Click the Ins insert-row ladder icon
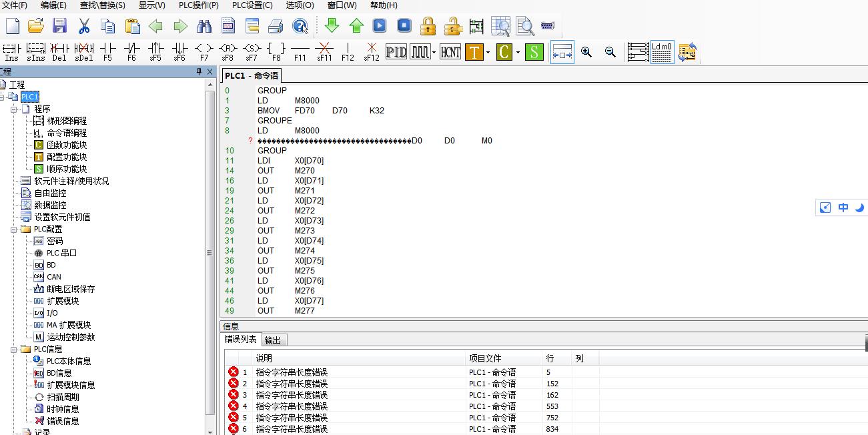 [12, 52]
